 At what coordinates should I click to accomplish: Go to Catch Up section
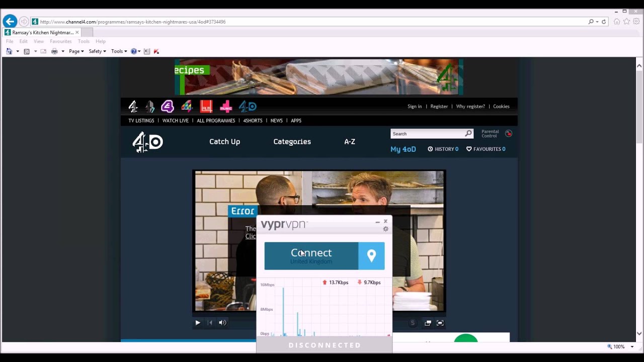[x=224, y=142]
